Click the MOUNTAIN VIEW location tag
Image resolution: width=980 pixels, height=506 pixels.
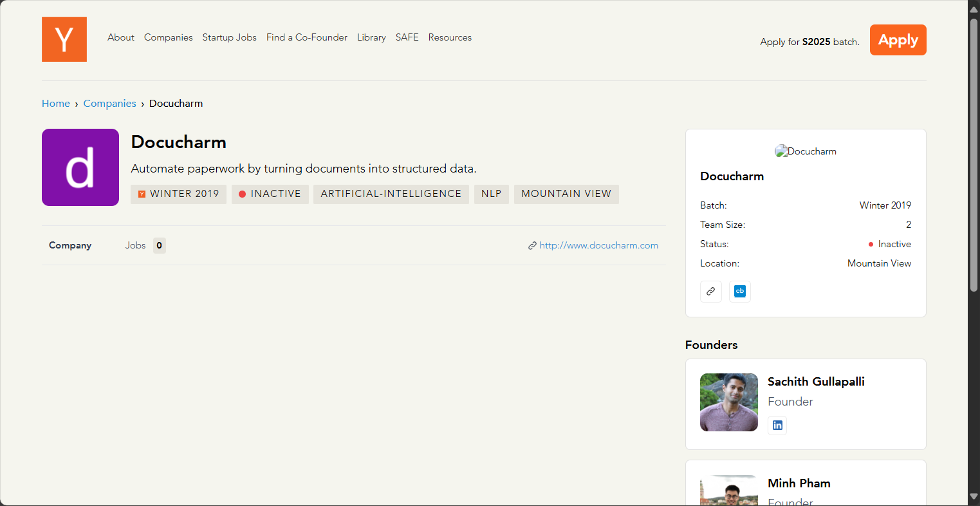click(x=566, y=194)
